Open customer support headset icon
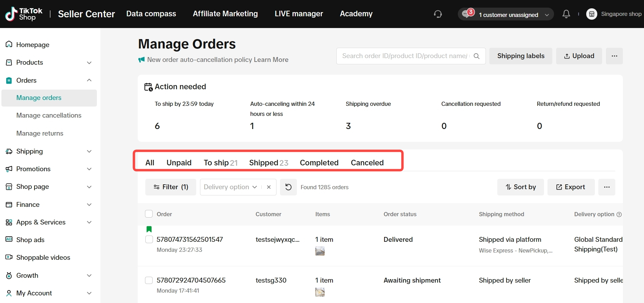 [438, 14]
